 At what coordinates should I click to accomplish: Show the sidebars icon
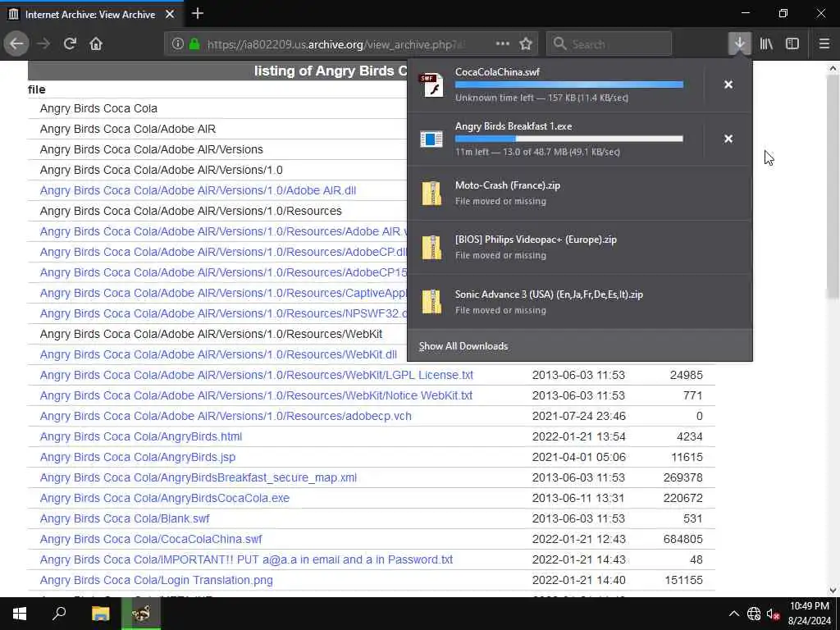[x=792, y=44]
